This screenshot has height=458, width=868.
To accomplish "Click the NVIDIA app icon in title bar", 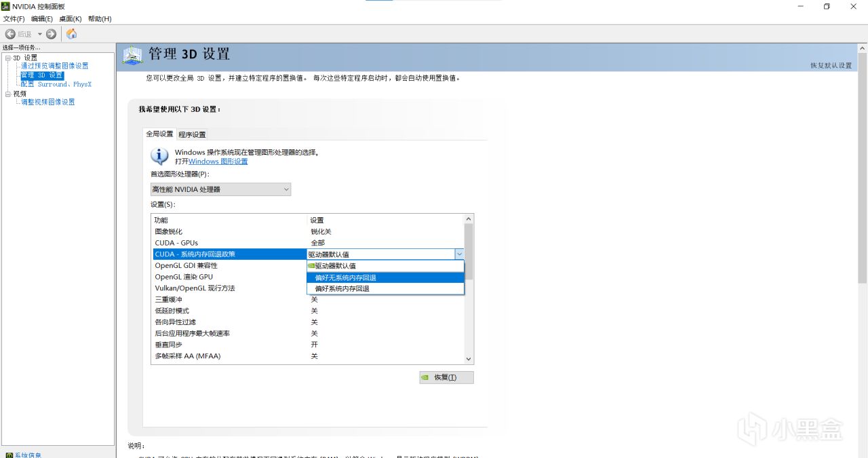I will [6, 6].
